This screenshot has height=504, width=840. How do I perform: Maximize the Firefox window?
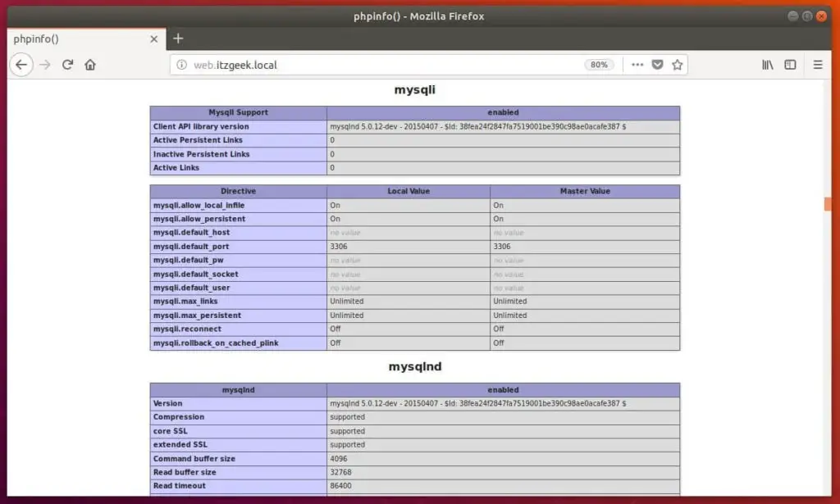coord(807,16)
